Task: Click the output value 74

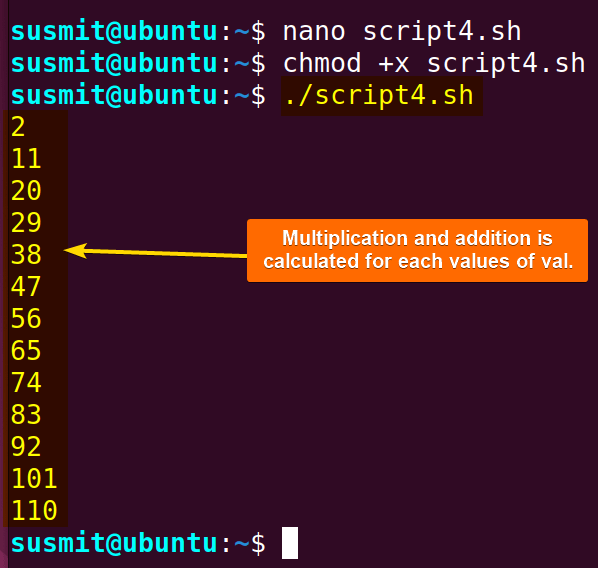Action: [26, 383]
